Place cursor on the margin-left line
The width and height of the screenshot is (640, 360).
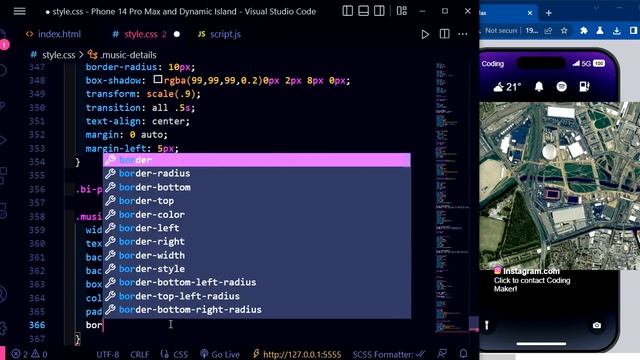[x=132, y=149]
